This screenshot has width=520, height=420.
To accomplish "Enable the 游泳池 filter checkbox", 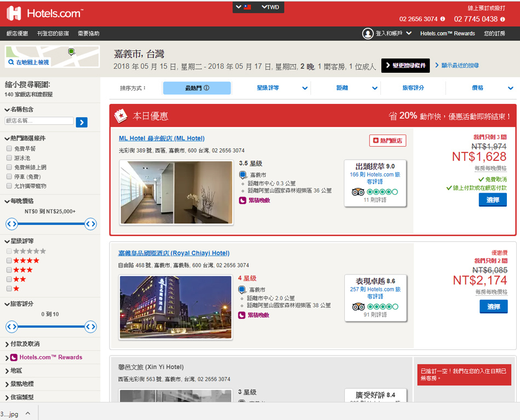I will coord(9,157).
